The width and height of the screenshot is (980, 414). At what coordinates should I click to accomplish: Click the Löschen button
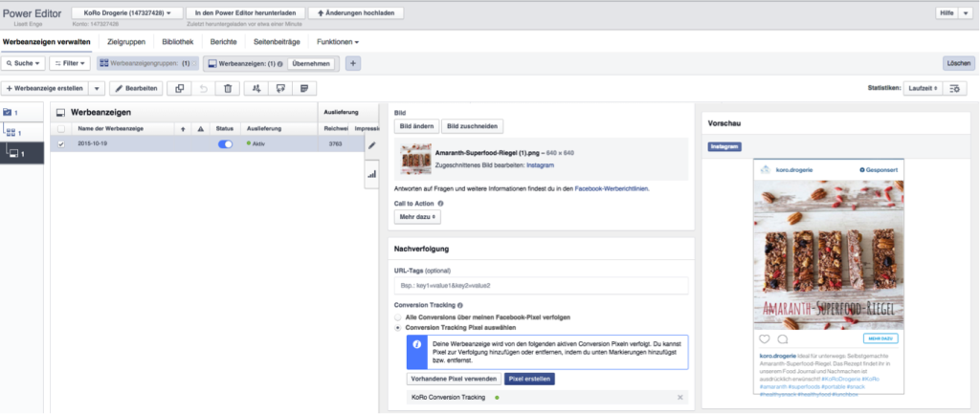coord(958,63)
